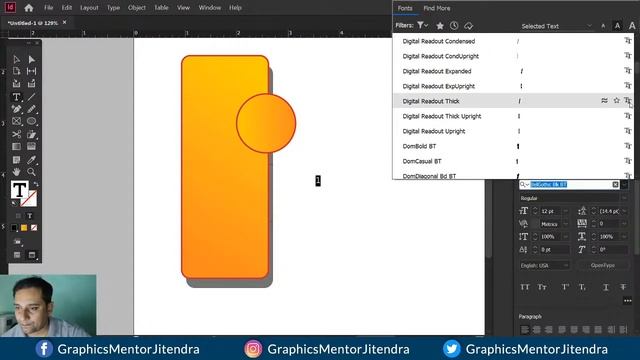Open the File menu
The height and width of the screenshot is (360, 640).
coord(49,8)
